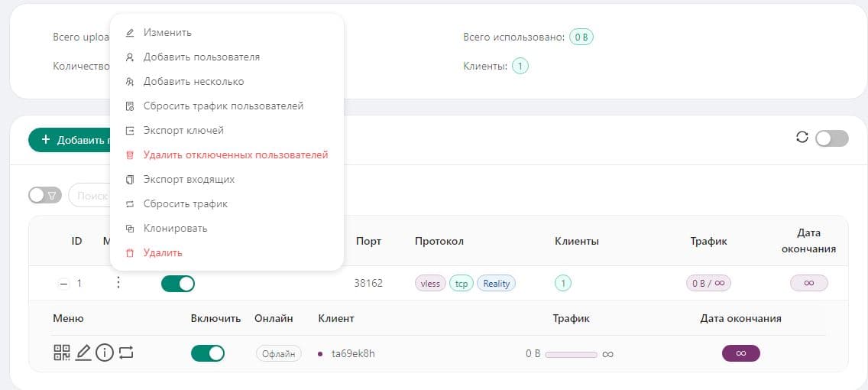Disable inbound 1 with its switch
868x390 pixels.
coord(178,284)
